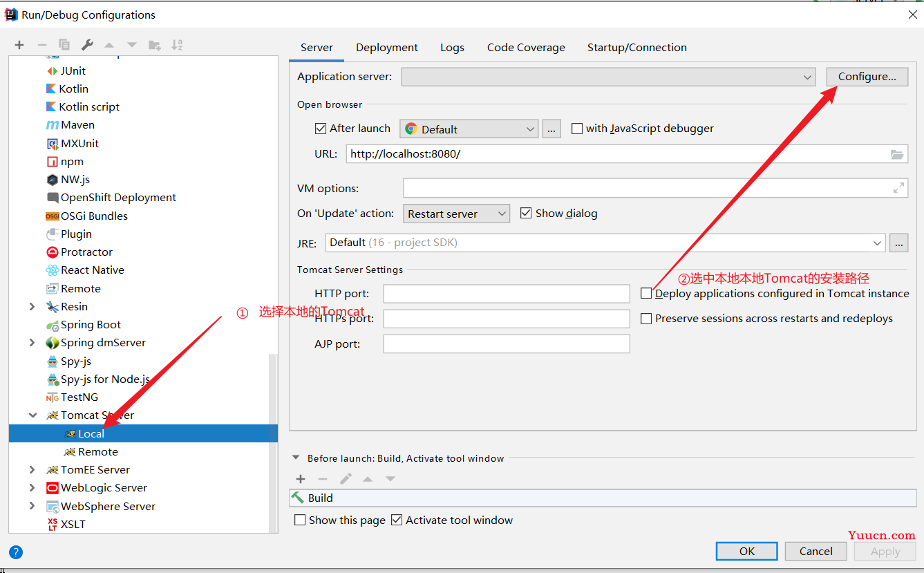Toggle the After launch checkbox
924x573 pixels.
[x=321, y=129]
